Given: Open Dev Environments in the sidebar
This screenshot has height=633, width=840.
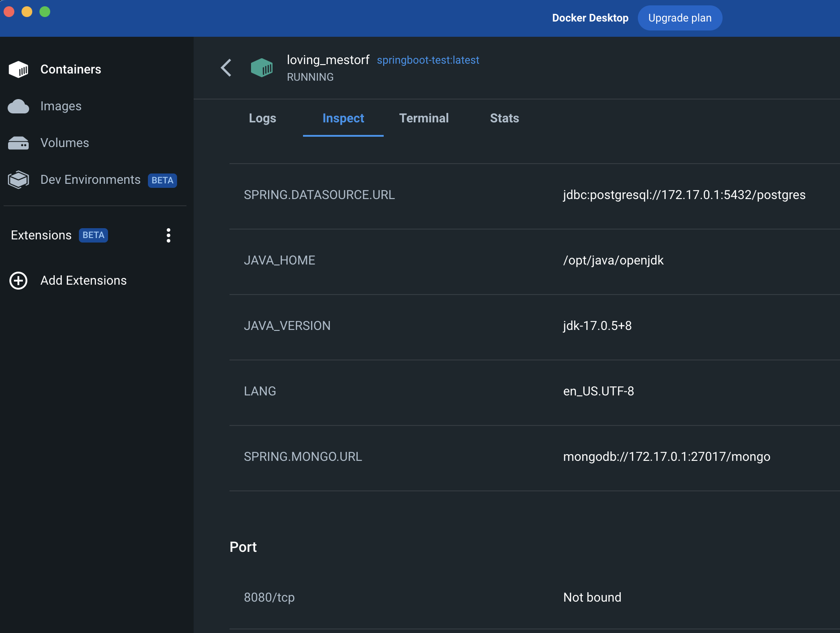Looking at the screenshot, I should (91, 180).
